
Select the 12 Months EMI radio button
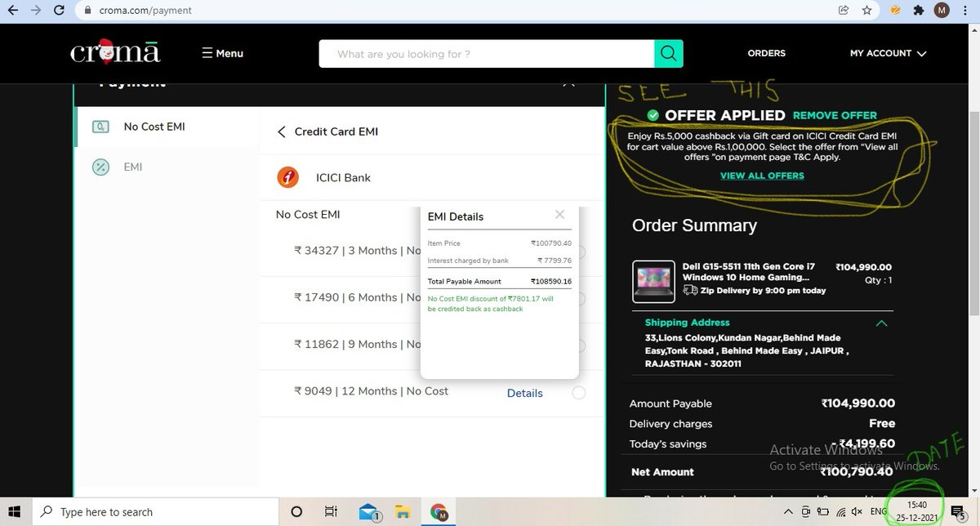pyautogui.click(x=578, y=393)
